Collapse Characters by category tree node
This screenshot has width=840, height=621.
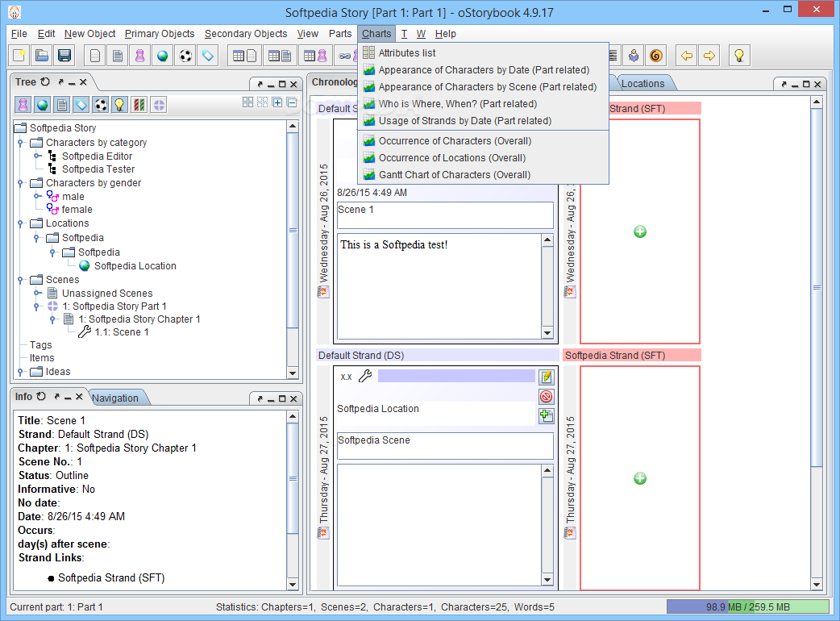pos(20,143)
